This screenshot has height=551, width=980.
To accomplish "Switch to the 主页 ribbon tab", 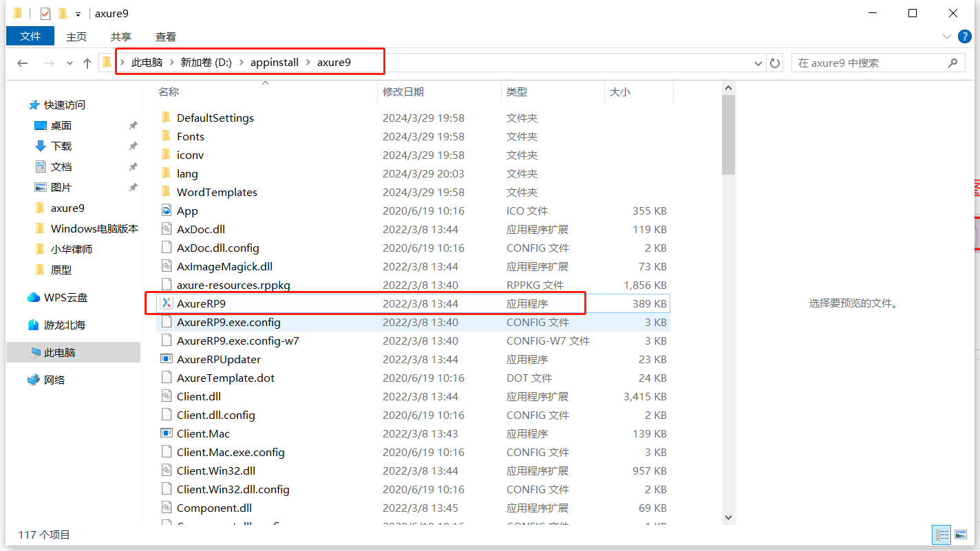I will click(x=76, y=37).
